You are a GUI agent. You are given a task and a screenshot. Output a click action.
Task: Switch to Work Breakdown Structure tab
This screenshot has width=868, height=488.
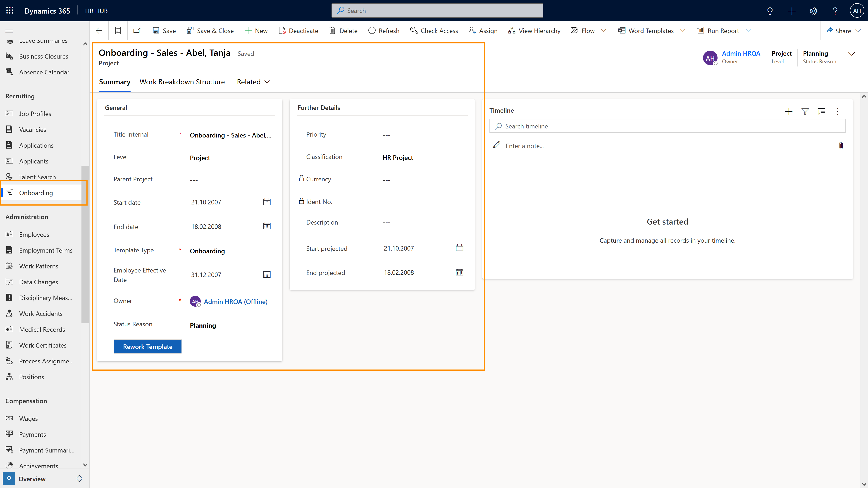click(x=182, y=82)
